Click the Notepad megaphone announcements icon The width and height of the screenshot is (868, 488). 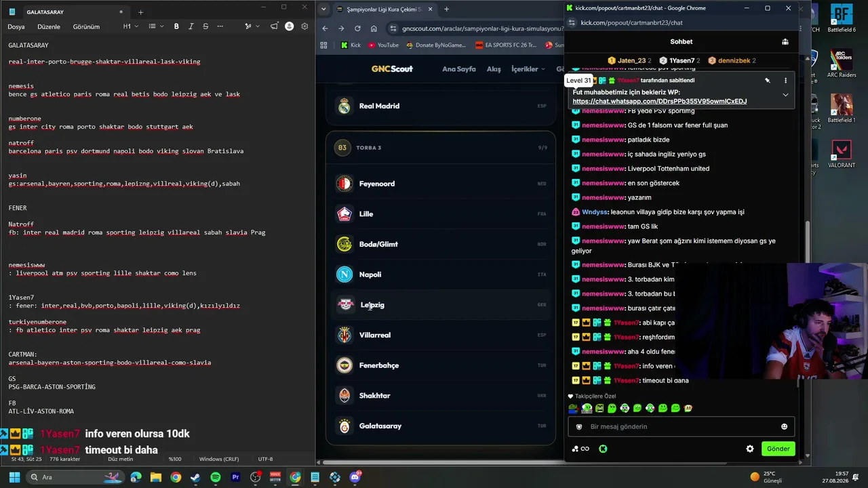click(274, 26)
